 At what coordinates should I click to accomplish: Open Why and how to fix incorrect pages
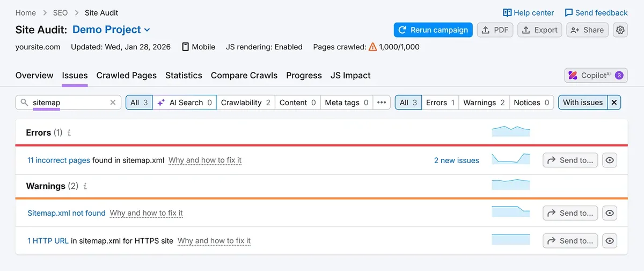(205, 160)
